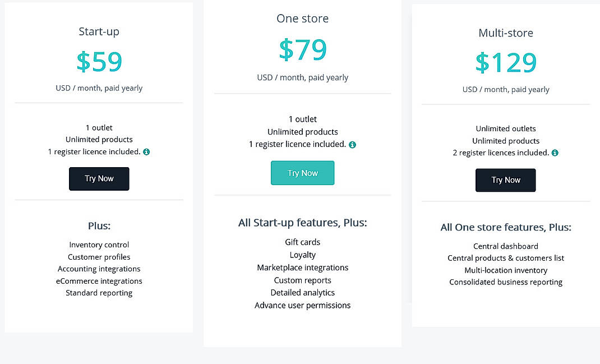Click the info icon next to Start-up register licence
This screenshot has height=364, width=600.
[147, 151]
